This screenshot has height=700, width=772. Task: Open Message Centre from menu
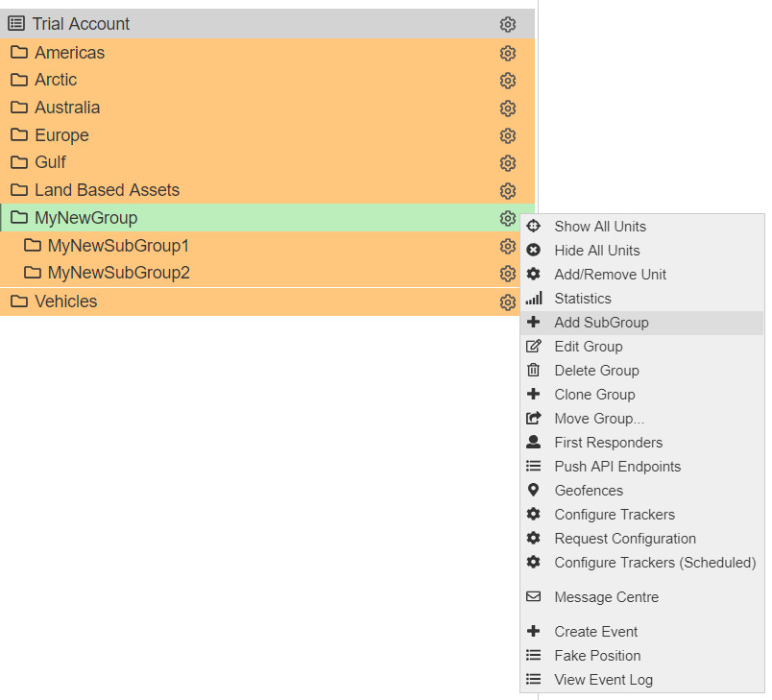coord(642,597)
